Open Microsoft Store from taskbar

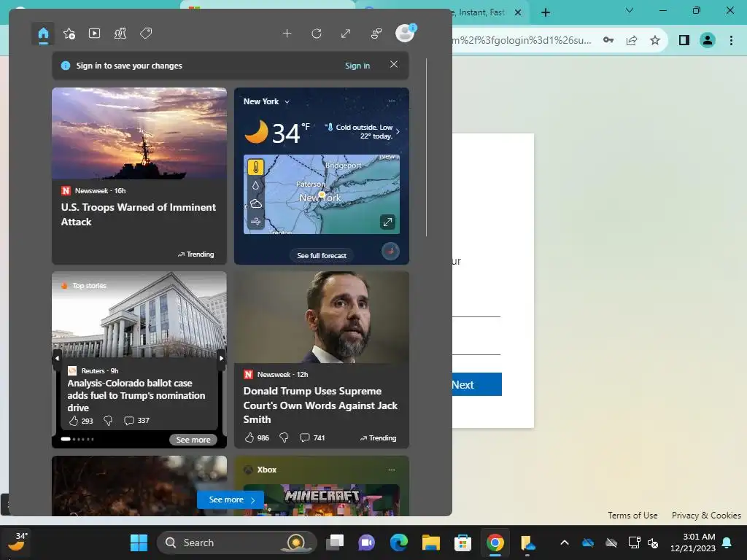click(x=462, y=542)
